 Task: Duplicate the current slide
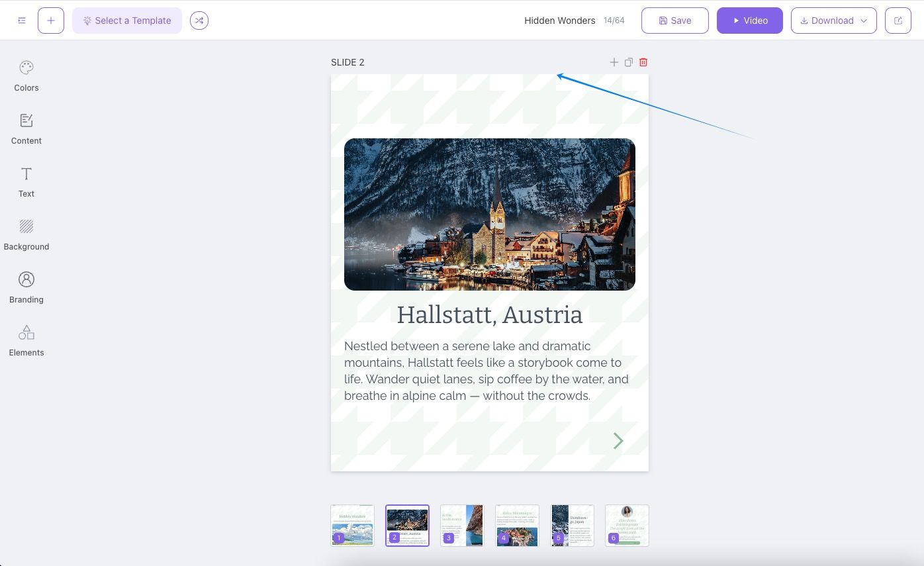coord(629,62)
